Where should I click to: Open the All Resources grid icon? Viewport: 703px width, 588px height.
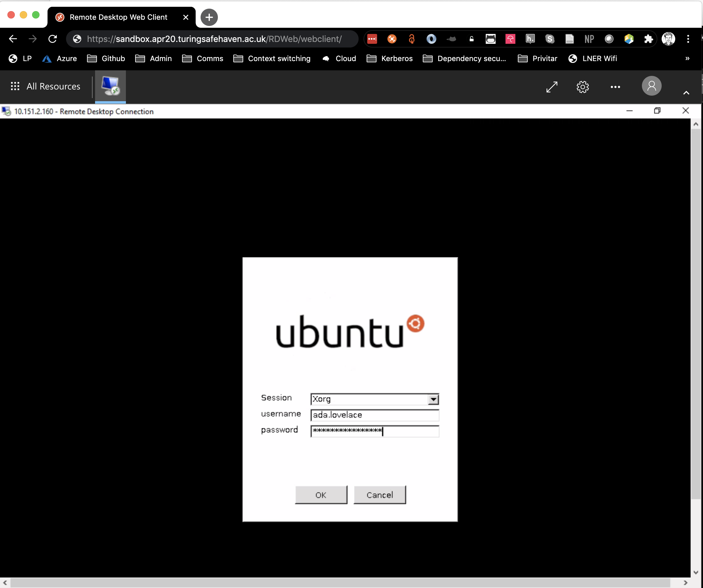coord(15,86)
